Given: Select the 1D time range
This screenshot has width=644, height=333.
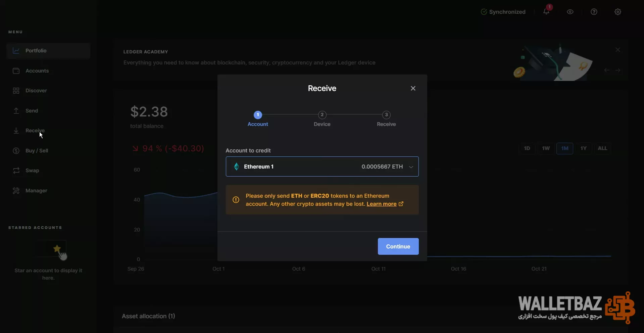Looking at the screenshot, I should (x=527, y=148).
